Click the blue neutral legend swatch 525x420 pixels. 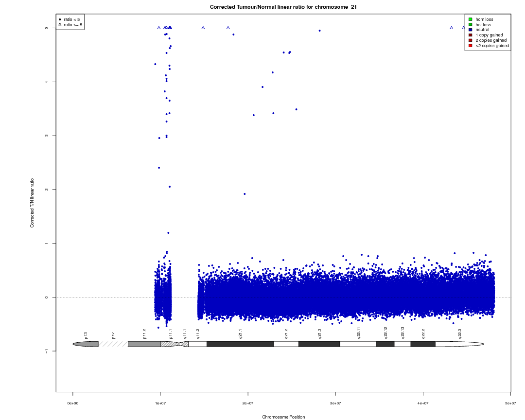pyautogui.click(x=471, y=30)
